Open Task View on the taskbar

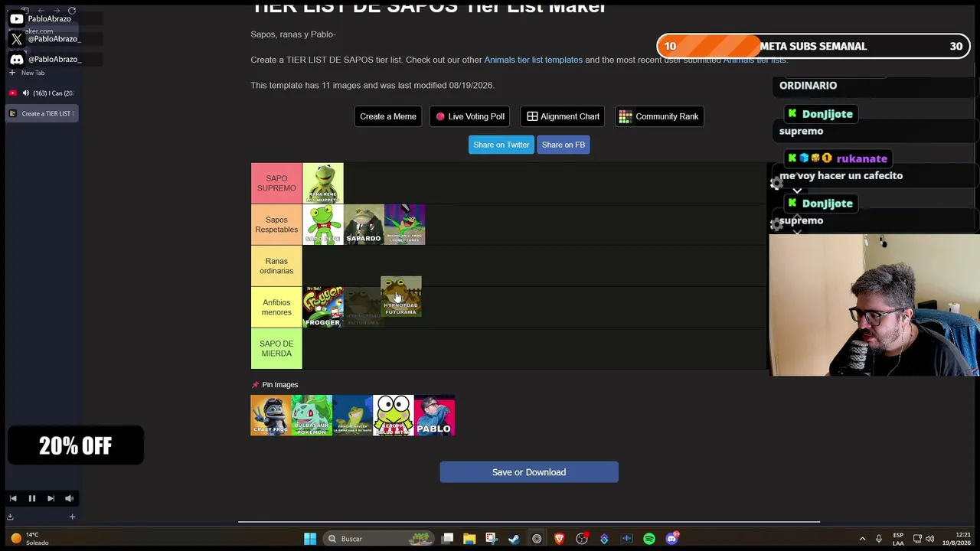[447, 539]
